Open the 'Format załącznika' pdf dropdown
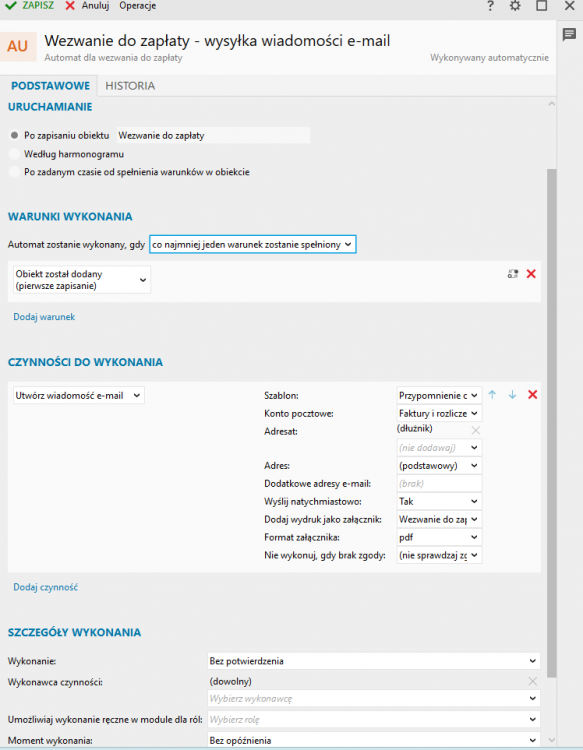Viewport: 583px width, 750px height. tap(439, 537)
